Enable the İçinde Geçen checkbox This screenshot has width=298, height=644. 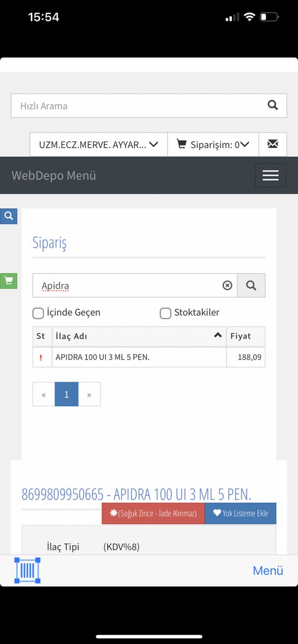pos(38,313)
